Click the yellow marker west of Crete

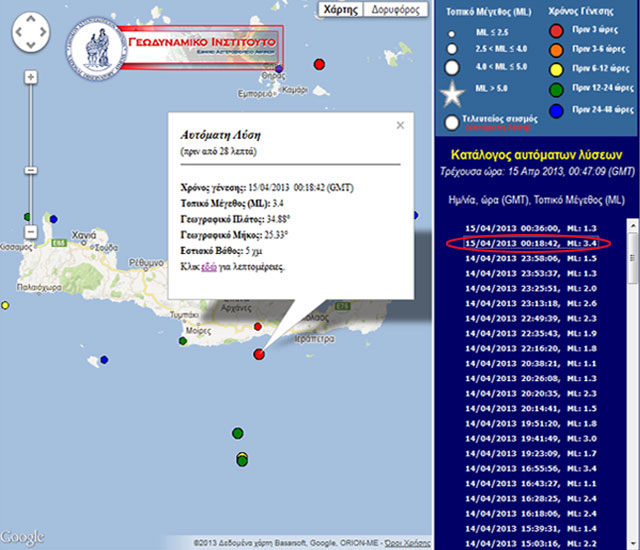pos(5,305)
